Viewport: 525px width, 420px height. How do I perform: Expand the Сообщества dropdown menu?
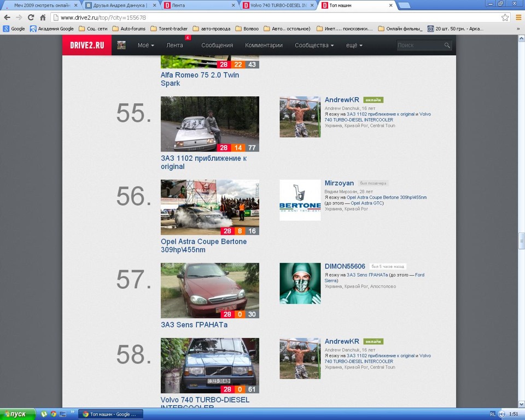coord(314,45)
